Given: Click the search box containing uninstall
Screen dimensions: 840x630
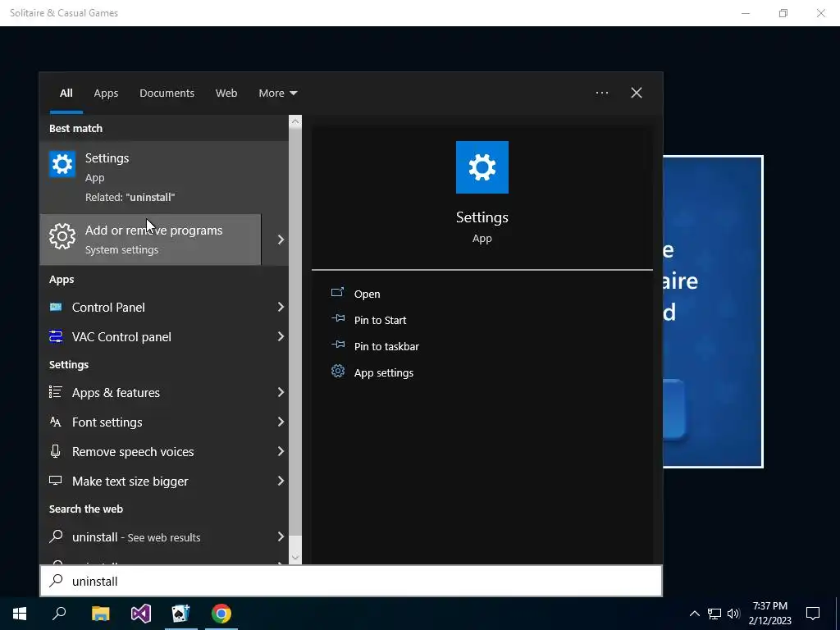Looking at the screenshot, I should tap(351, 582).
